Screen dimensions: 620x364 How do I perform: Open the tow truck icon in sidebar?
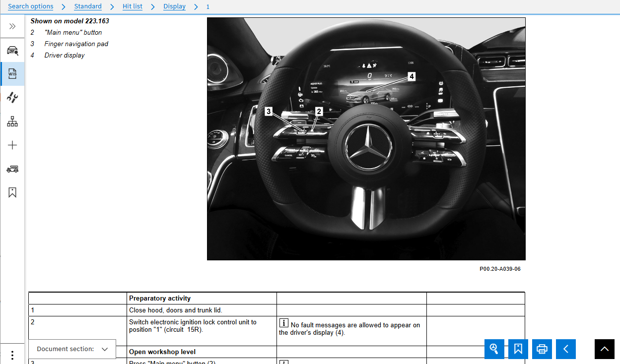pos(12,169)
